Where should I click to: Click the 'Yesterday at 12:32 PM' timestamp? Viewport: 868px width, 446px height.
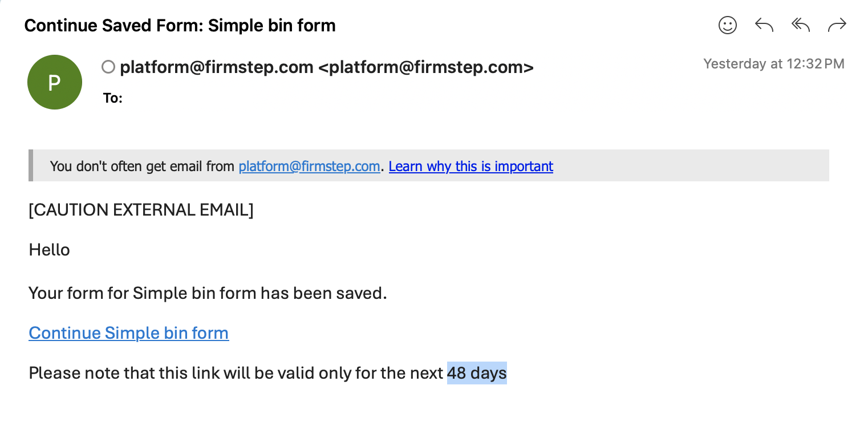773,64
